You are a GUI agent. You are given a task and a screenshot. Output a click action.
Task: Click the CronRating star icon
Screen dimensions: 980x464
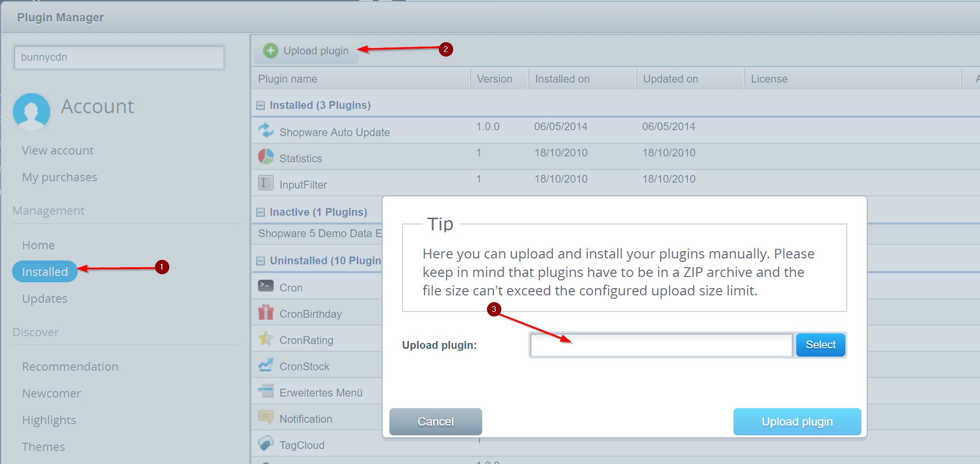pyautogui.click(x=266, y=338)
